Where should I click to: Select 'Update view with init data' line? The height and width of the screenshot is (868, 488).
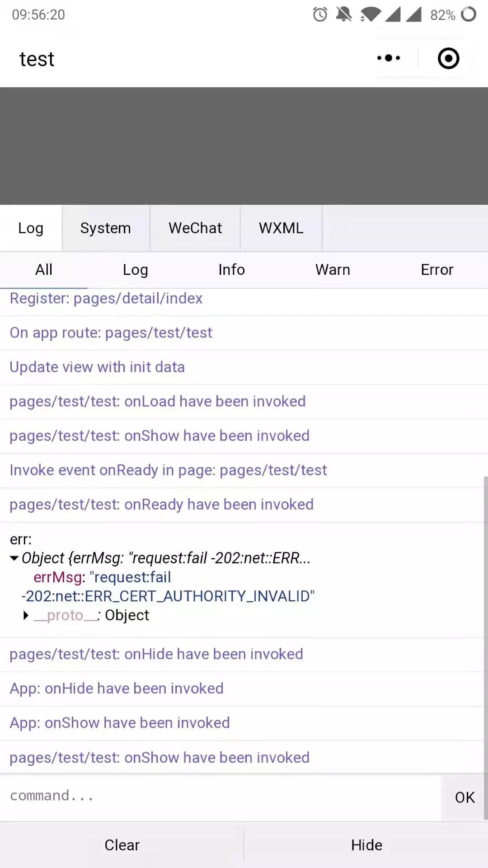(x=244, y=368)
